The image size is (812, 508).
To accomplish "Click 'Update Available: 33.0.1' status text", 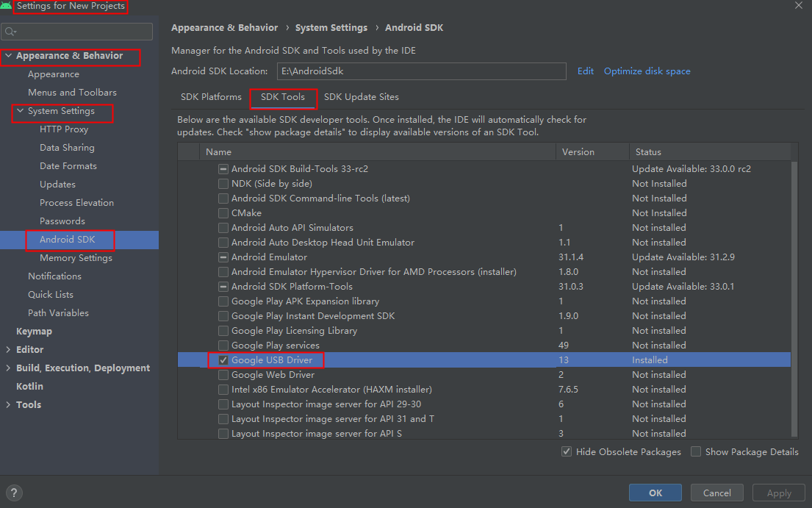I will pos(683,287).
